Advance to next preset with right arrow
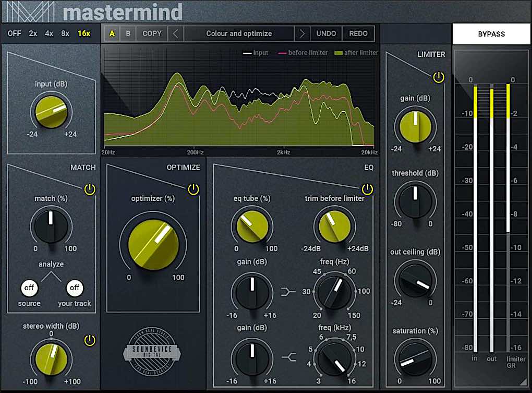532x393 pixels. point(303,33)
